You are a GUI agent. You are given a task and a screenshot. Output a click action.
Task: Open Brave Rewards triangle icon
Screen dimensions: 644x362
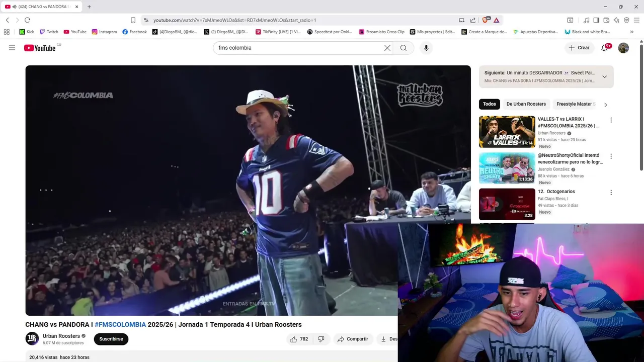pos(497,20)
